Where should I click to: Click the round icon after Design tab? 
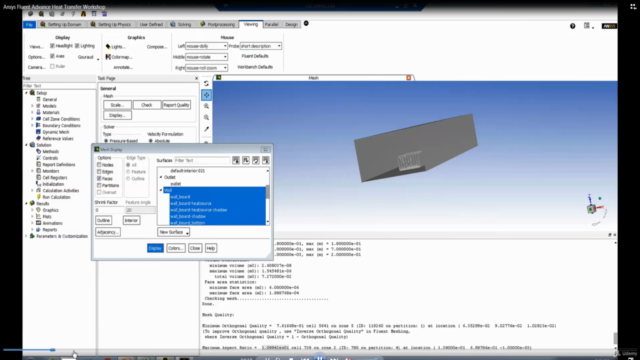point(306,23)
